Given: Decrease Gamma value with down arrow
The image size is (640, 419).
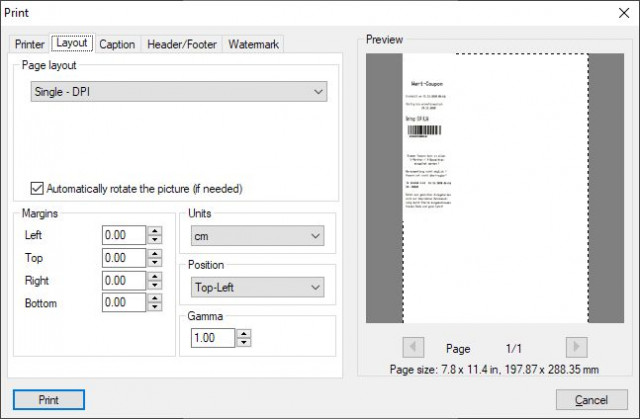Looking at the screenshot, I should coord(244,342).
